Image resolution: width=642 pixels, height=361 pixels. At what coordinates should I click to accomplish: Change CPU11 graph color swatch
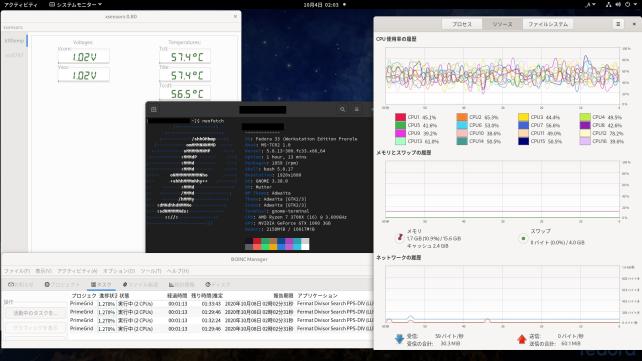523,133
